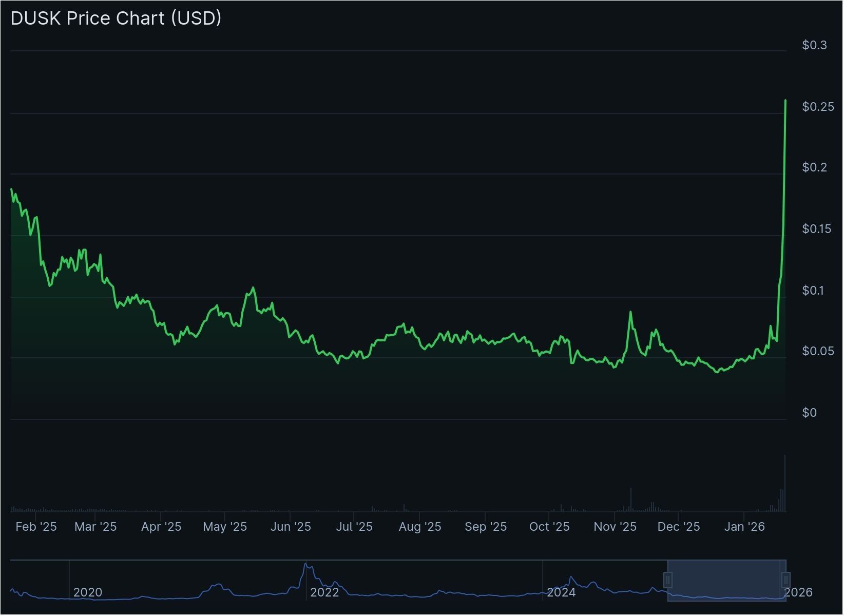Click the "$0.15" price axis label
844x616 pixels.
817,229
